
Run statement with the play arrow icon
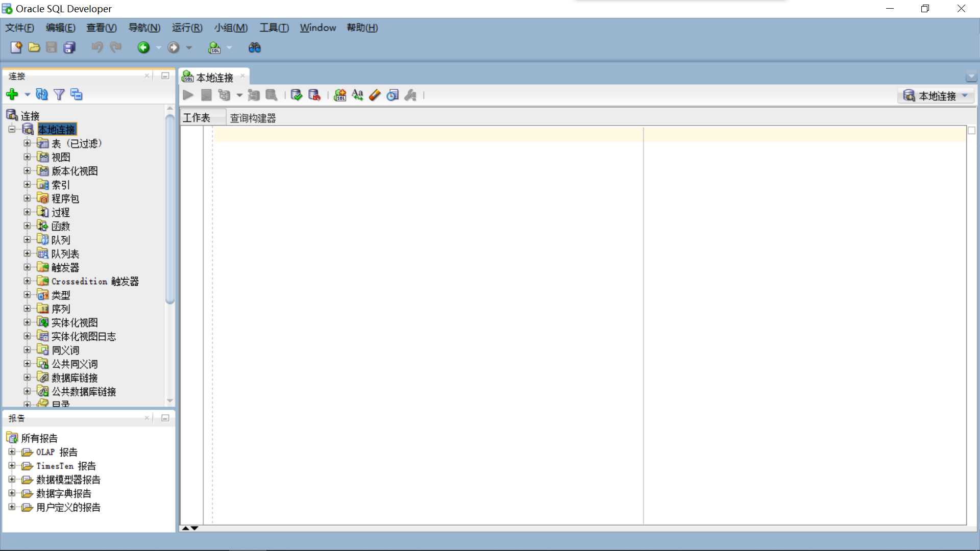tap(188, 95)
